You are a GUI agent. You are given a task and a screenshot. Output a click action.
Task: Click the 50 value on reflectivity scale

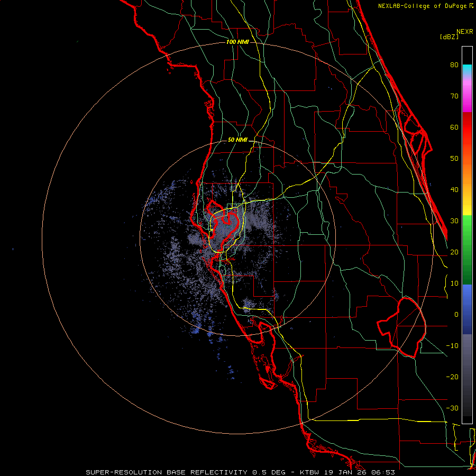click(454, 159)
